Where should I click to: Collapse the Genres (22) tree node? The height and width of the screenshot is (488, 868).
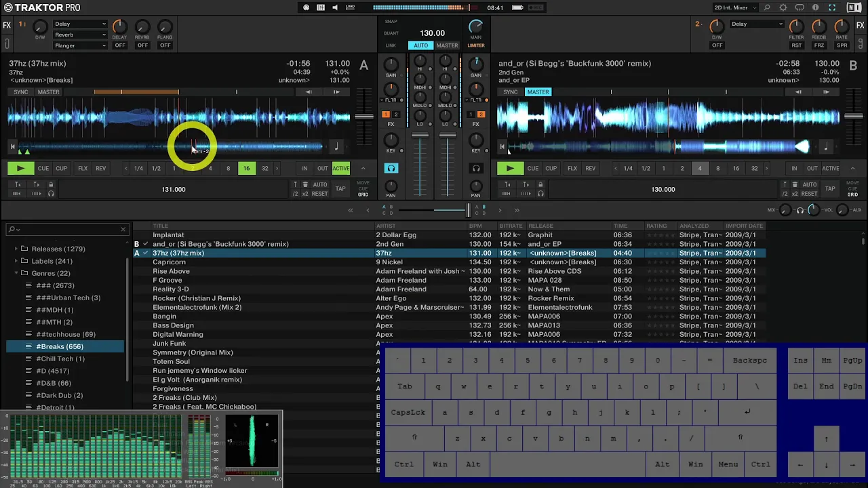coord(16,273)
